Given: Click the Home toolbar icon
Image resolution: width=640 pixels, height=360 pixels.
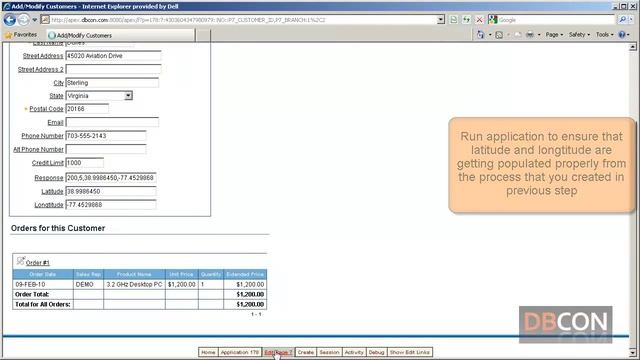Looking at the screenshot, I should click(x=480, y=35).
